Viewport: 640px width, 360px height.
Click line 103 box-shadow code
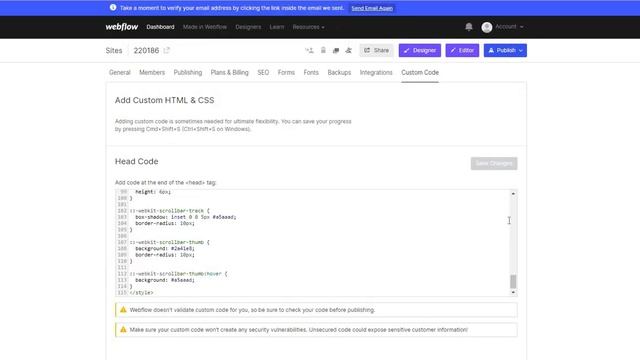coord(186,217)
